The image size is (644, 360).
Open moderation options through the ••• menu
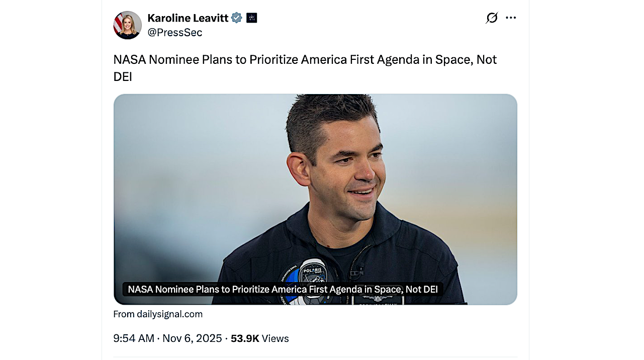(511, 18)
